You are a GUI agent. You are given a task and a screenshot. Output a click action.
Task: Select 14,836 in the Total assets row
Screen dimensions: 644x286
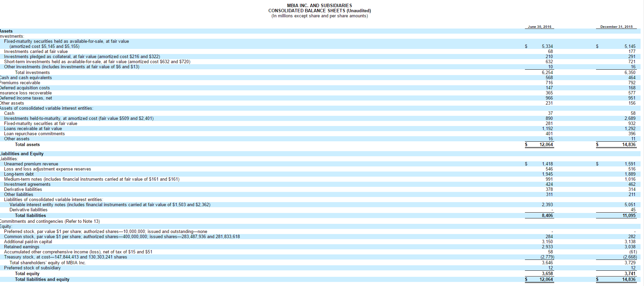(x=629, y=144)
